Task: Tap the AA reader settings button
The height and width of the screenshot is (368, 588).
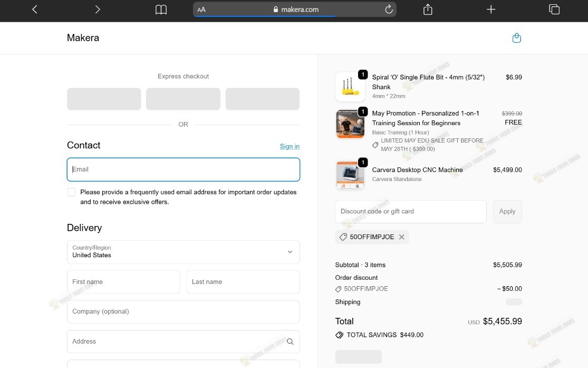Action: [x=201, y=10]
